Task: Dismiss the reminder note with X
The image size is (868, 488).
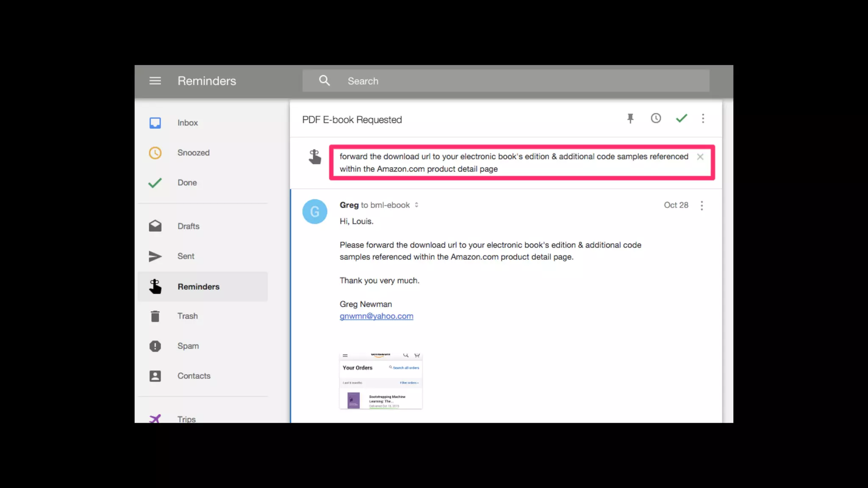Action: coord(700,157)
